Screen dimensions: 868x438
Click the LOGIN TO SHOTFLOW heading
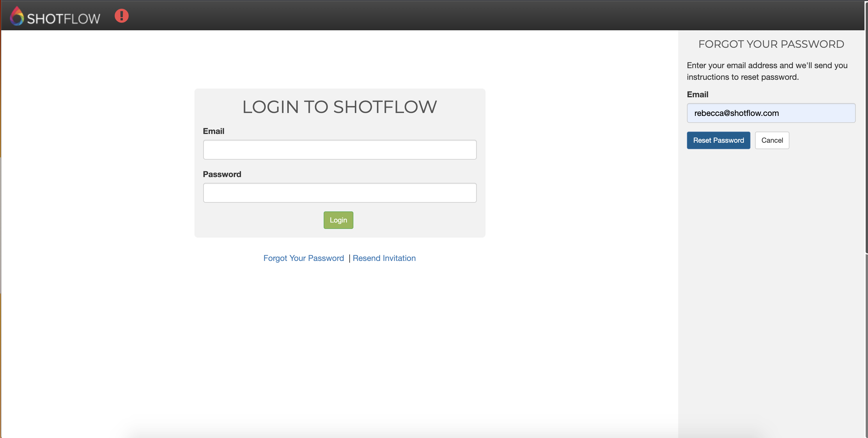(339, 107)
